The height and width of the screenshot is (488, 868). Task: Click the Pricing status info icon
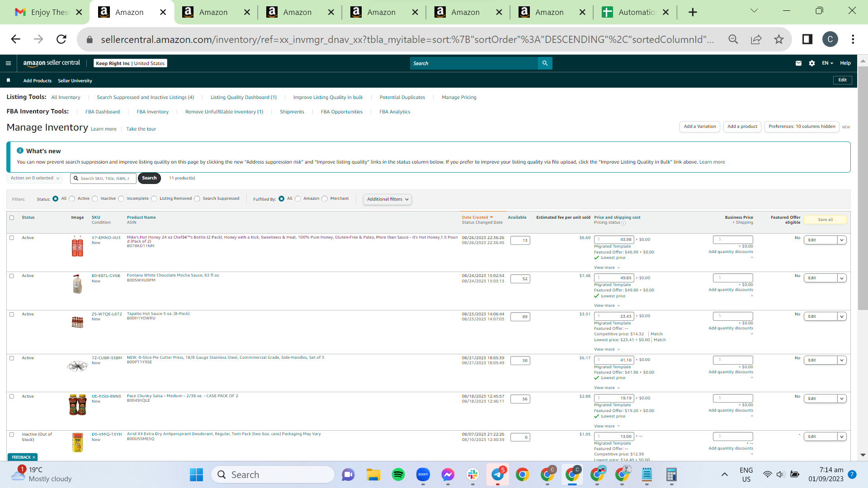(623, 223)
